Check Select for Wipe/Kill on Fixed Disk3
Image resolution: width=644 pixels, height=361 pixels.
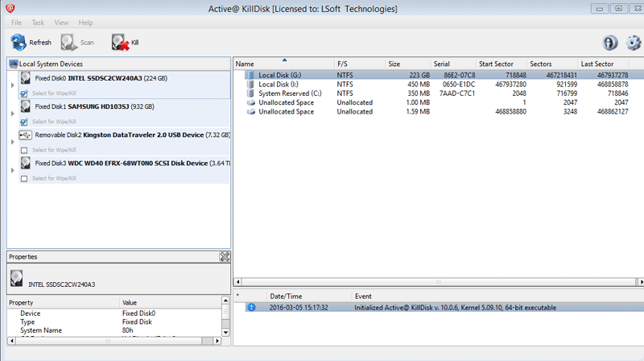click(24, 179)
